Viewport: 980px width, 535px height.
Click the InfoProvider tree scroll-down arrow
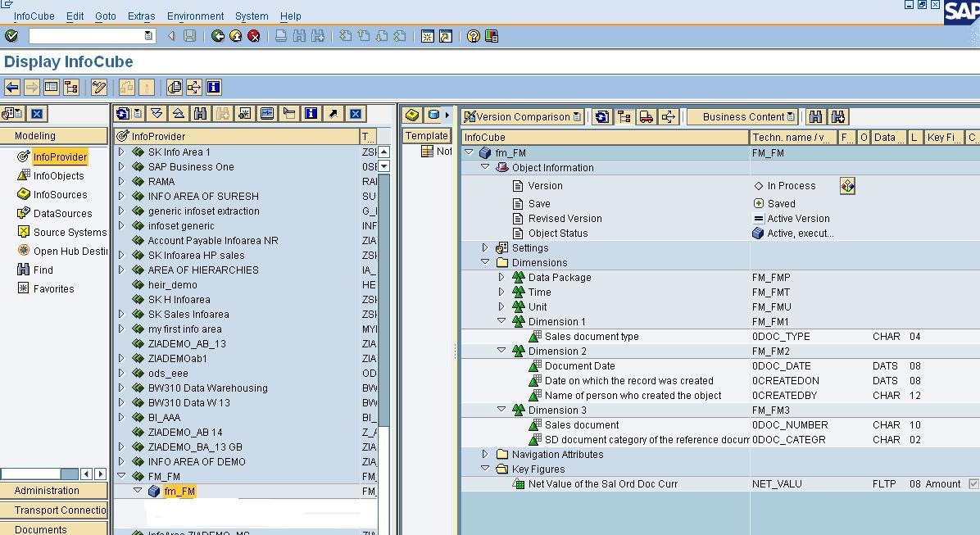click(383, 166)
